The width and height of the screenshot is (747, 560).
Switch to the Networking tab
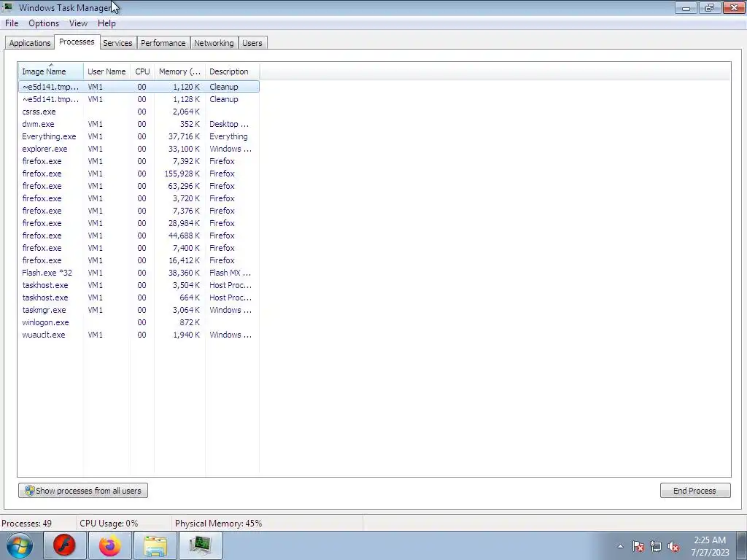pos(214,43)
